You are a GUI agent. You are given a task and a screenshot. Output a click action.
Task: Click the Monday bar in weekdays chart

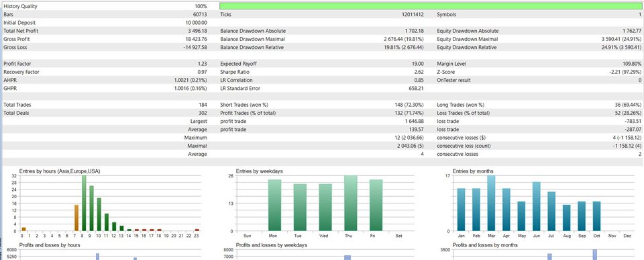pos(275,206)
